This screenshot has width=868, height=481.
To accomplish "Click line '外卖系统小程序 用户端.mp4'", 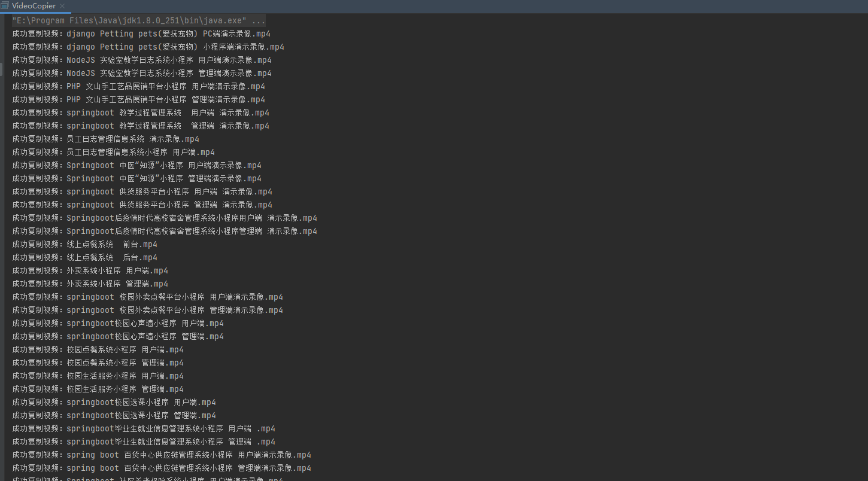I will coord(90,270).
